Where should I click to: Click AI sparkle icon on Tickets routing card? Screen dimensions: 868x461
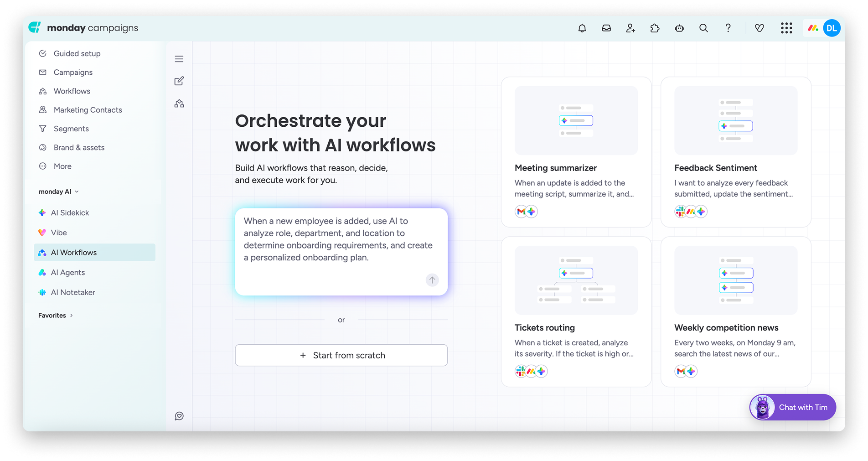[542, 371]
